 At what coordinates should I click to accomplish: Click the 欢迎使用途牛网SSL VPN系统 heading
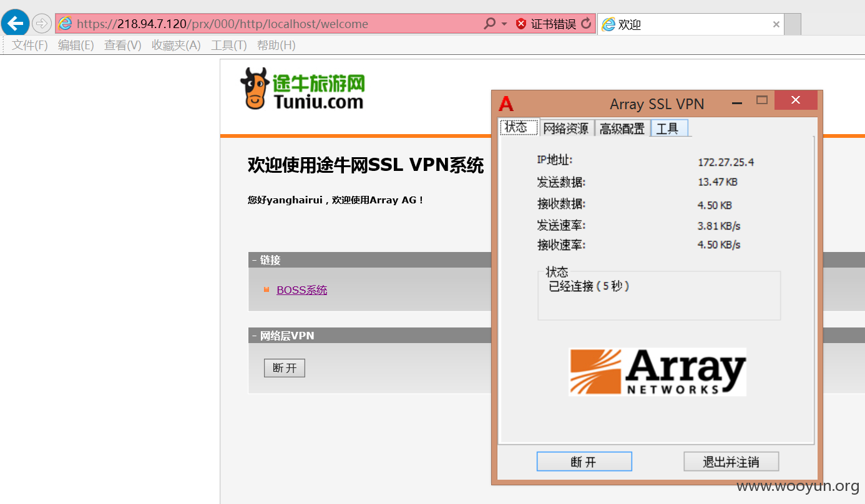[x=366, y=165]
